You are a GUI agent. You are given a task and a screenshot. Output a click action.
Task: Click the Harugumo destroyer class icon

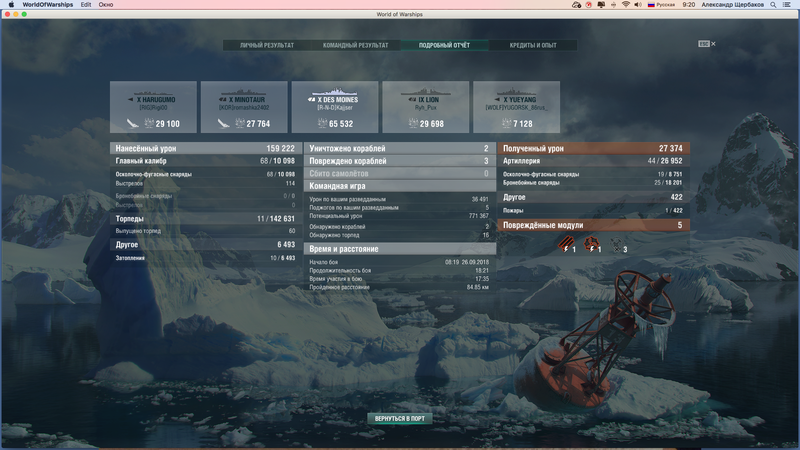point(131,99)
